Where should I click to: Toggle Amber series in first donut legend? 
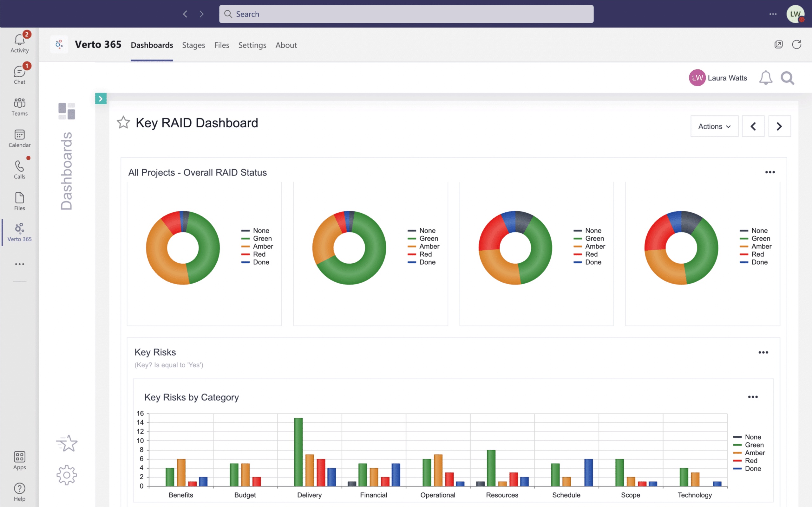point(263,247)
